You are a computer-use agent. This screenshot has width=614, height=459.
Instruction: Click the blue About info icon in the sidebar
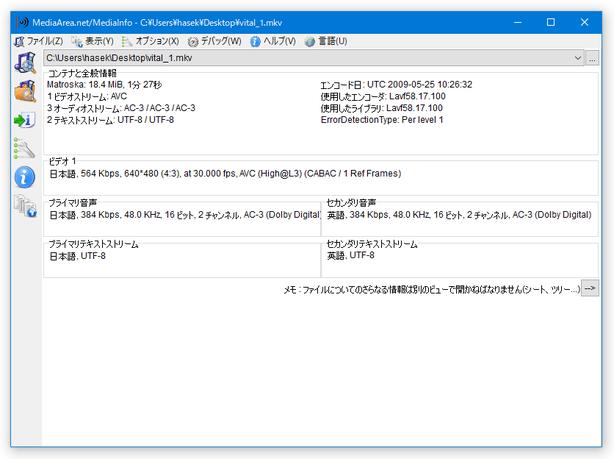pos(25,177)
